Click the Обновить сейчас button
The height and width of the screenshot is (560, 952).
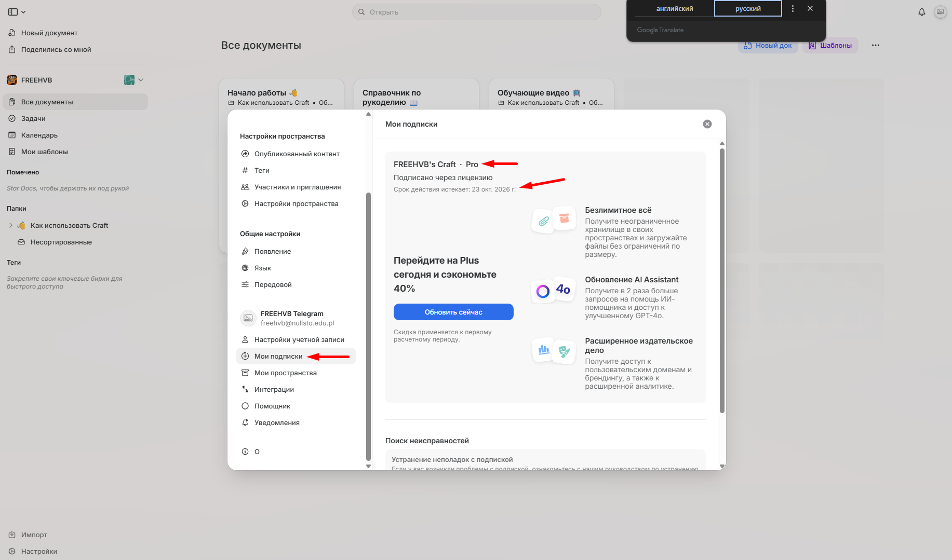(453, 312)
